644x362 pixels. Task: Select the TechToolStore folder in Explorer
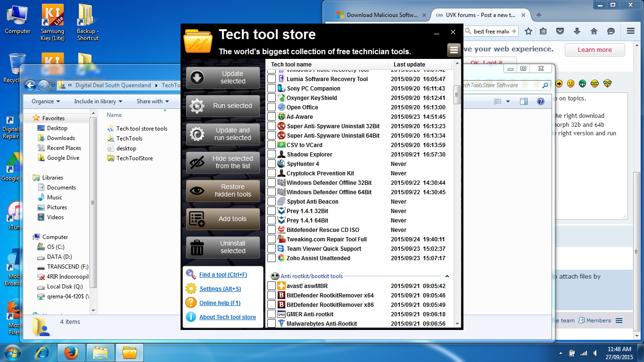click(x=134, y=158)
